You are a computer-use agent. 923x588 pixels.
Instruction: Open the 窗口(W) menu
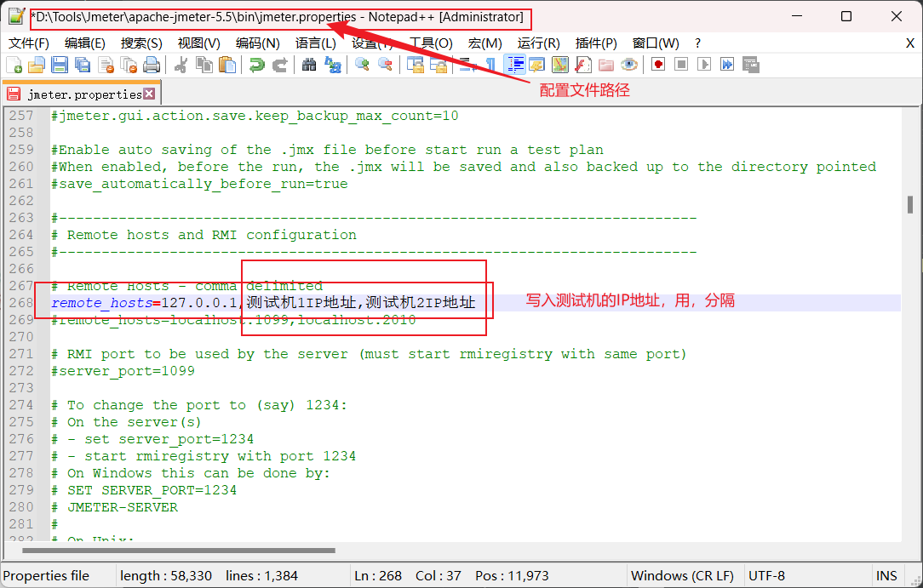coord(656,43)
